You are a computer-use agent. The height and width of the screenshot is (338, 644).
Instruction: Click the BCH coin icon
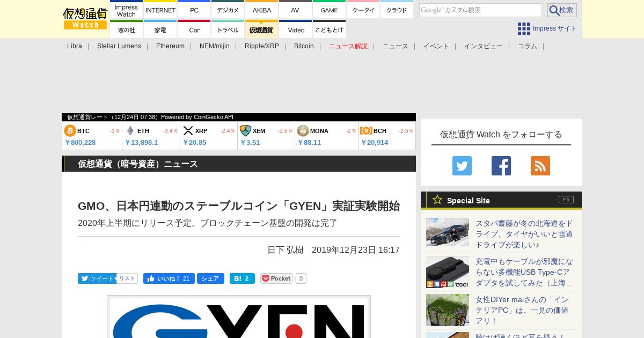366,131
